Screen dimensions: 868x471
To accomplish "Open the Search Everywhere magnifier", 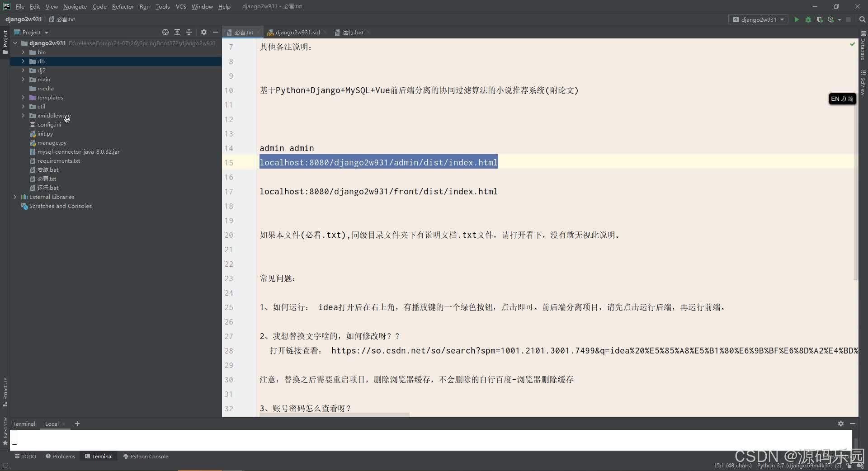I will pyautogui.click(x=863, y=19).
